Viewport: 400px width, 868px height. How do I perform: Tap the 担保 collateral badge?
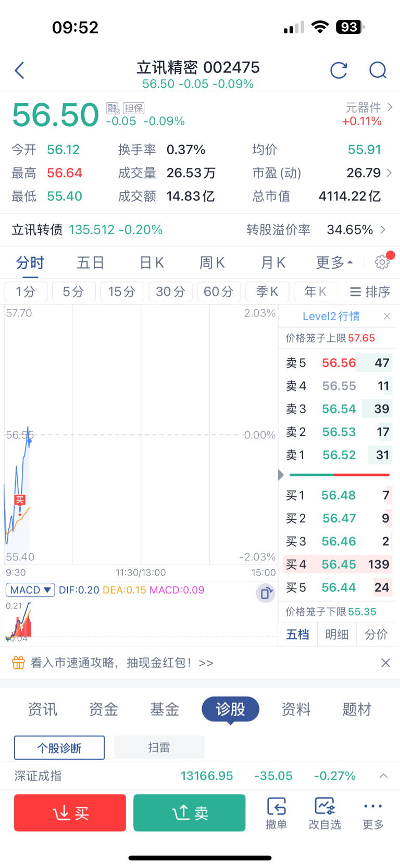click(x=134, y=108)
